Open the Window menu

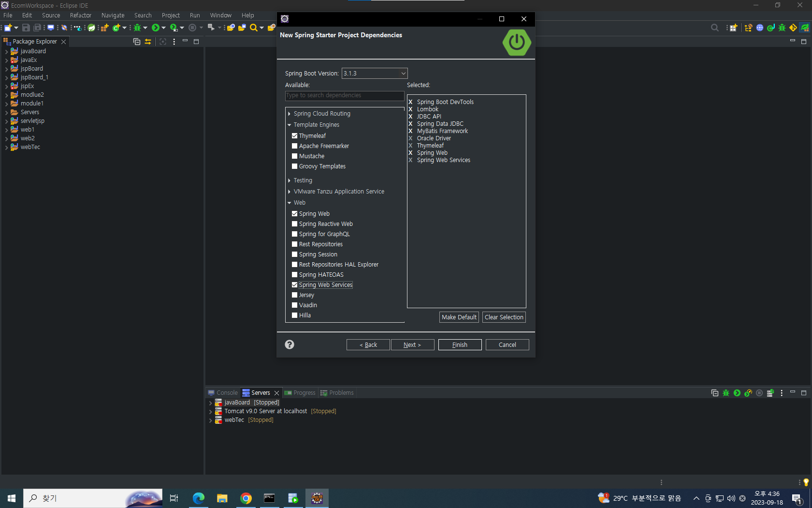click(x=220, y=15)
